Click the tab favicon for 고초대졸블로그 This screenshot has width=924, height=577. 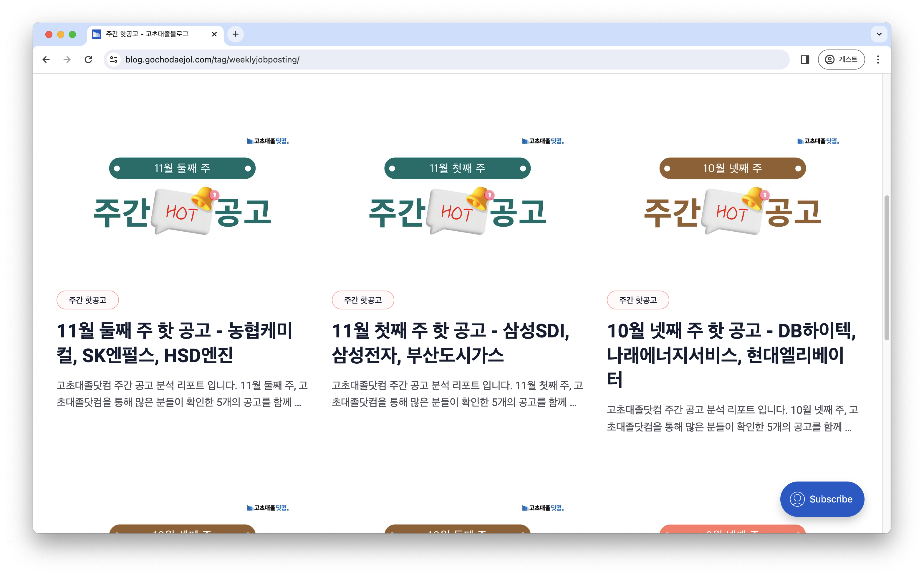pyautogui.click(x=97, y=34)
